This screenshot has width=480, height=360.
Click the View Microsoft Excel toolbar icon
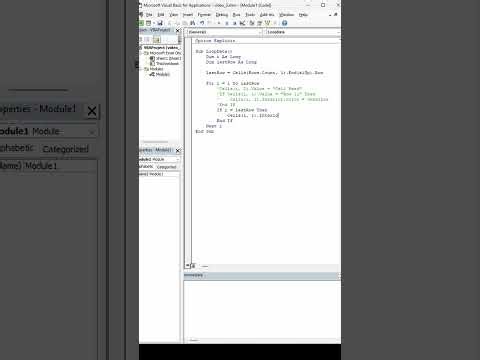click(x=141, y=23)
